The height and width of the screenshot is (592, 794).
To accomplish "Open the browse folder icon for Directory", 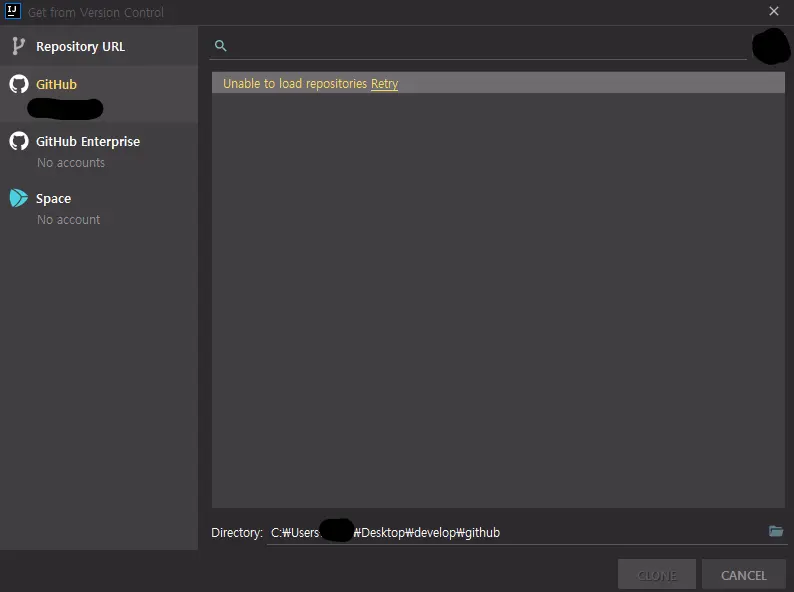I will (776, 531).
